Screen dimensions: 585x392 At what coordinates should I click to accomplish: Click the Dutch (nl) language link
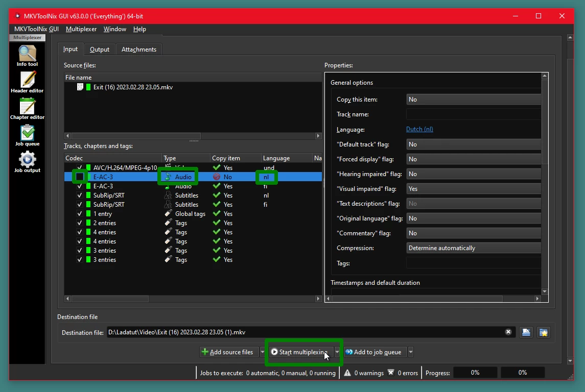point(419,129)
